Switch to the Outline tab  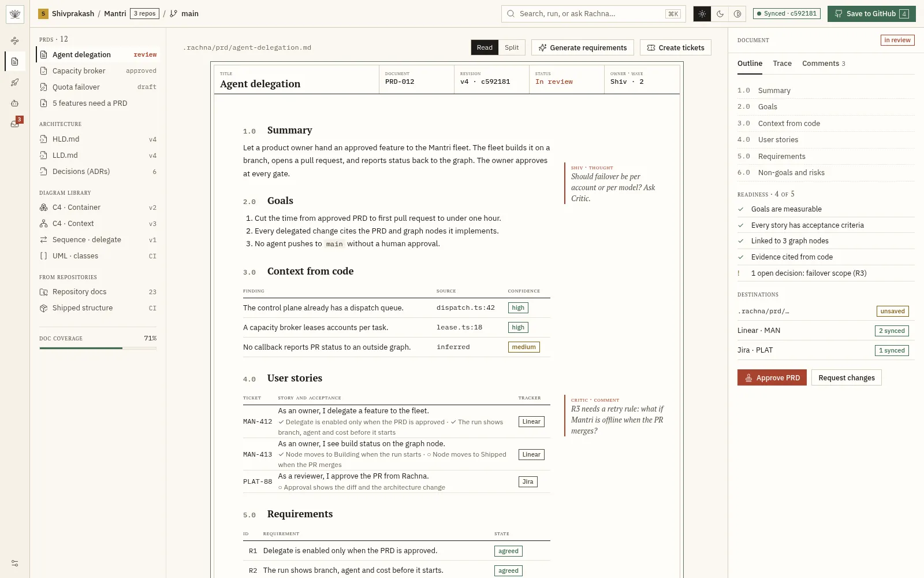tap(750, 64)
